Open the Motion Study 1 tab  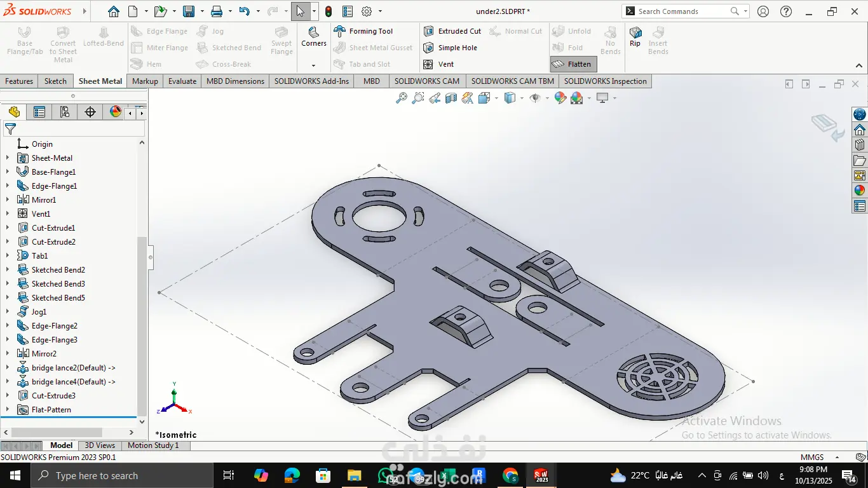153,445
